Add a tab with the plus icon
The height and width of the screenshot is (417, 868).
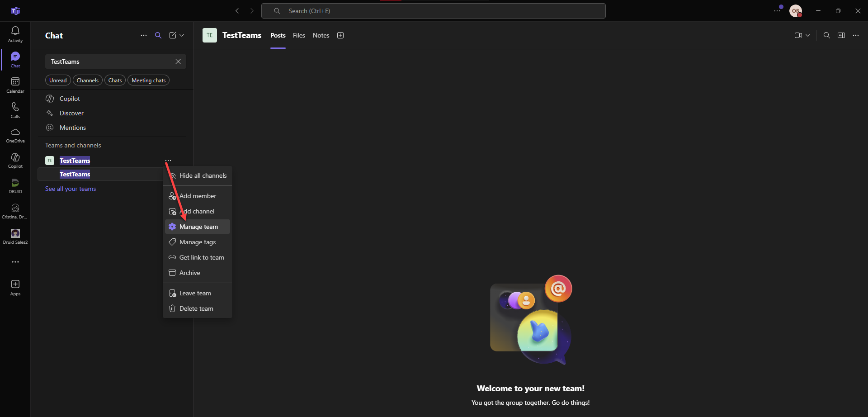pyautogui.click(x=340, y=35)
